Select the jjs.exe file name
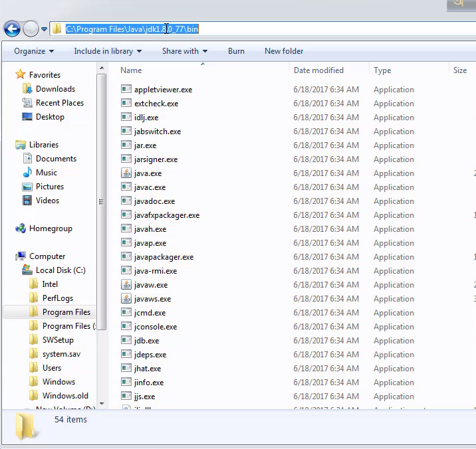Screen dimensions: 476x449 point(144,397)
